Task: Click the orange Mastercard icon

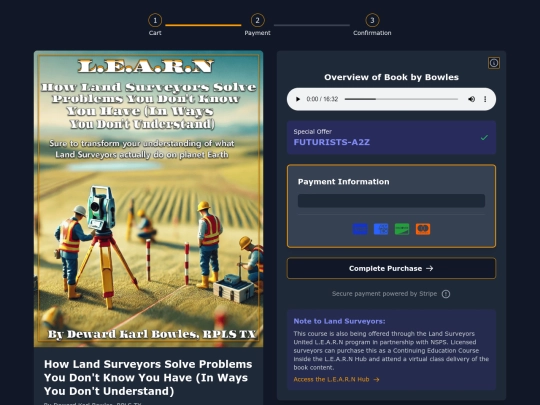Action: [x=423, y=229]
